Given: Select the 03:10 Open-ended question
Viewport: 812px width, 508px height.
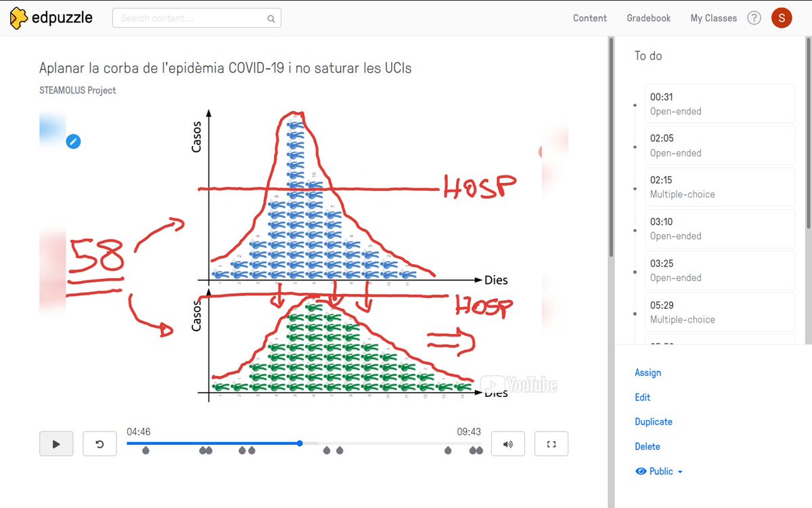Looking at the screenshot, I should coord(720,228).
